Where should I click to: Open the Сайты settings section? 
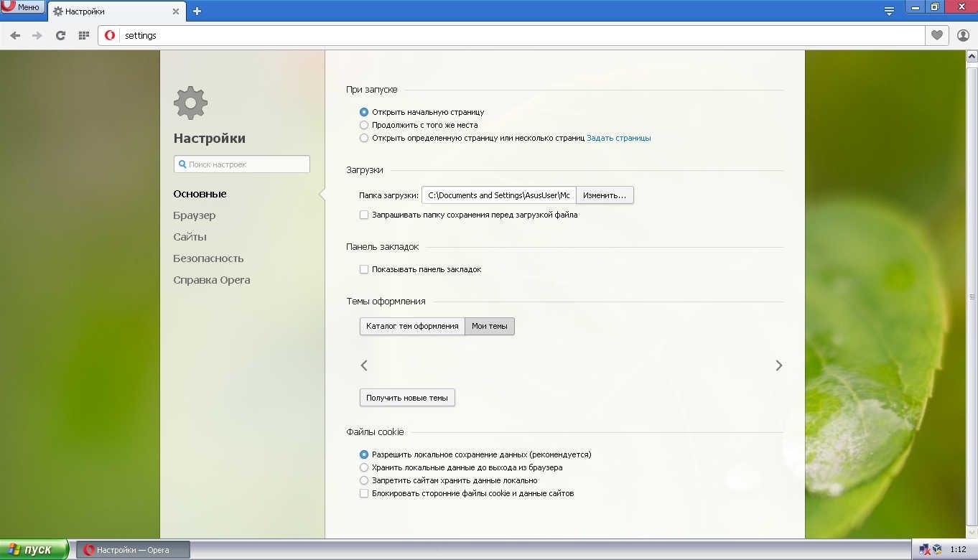(x=190, y=237)
